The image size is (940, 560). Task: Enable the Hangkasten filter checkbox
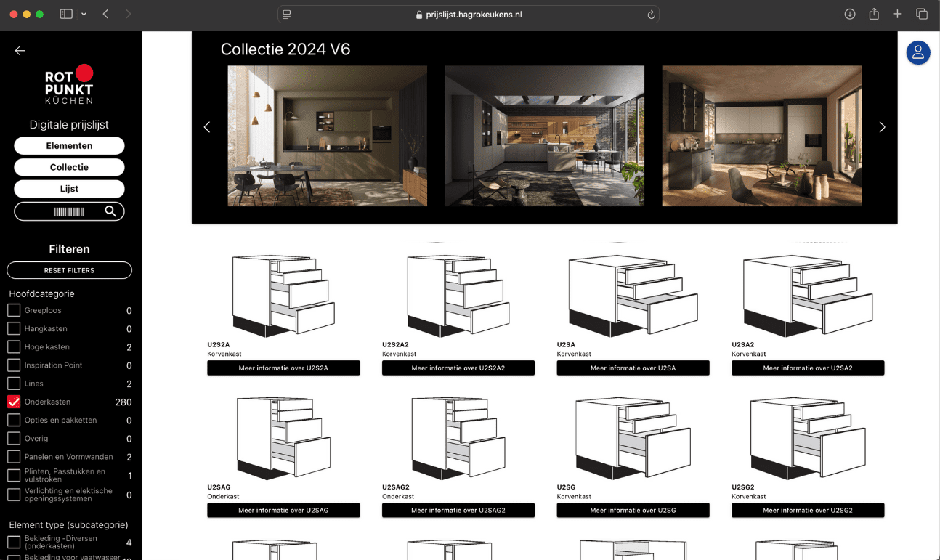[14, 328]
